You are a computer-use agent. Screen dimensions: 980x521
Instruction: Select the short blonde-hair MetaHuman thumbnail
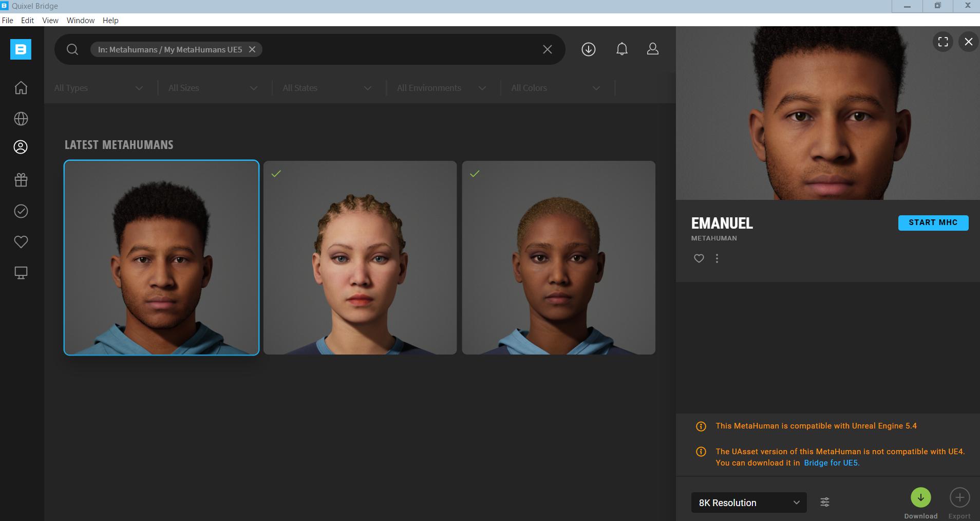pyautogui.click(x=559, y=257)
